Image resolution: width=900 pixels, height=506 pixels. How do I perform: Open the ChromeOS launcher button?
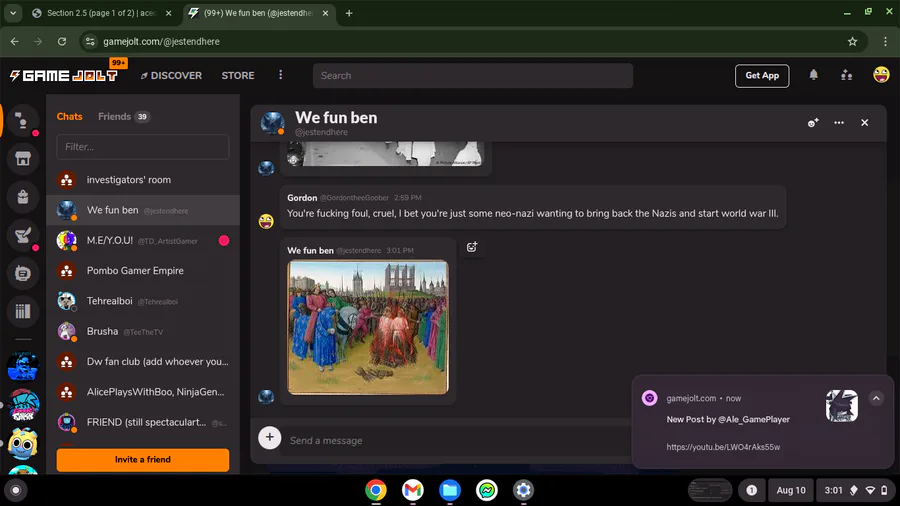(x=15, y=491)
